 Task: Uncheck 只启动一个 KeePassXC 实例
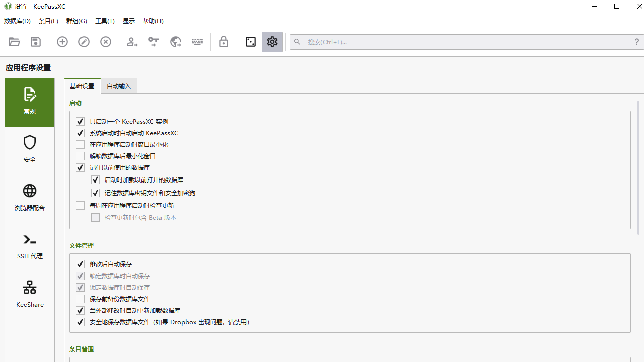click(x=80, y=121)
